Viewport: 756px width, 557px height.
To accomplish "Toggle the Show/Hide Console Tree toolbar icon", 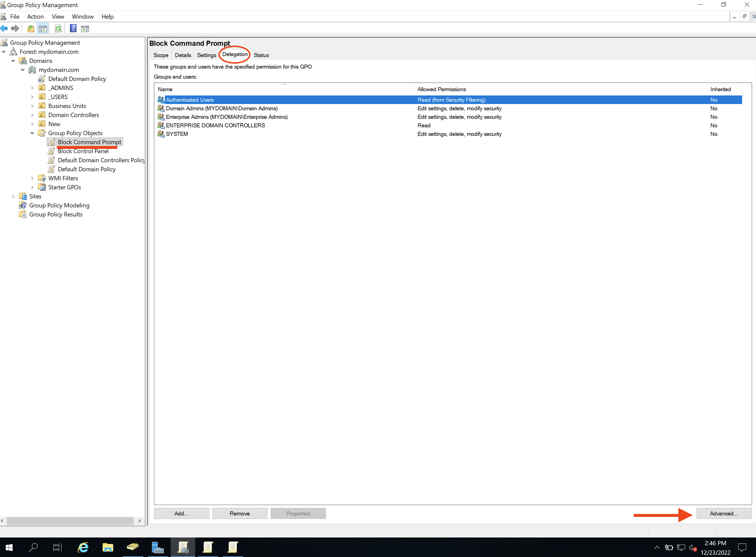I will (43, 28).
